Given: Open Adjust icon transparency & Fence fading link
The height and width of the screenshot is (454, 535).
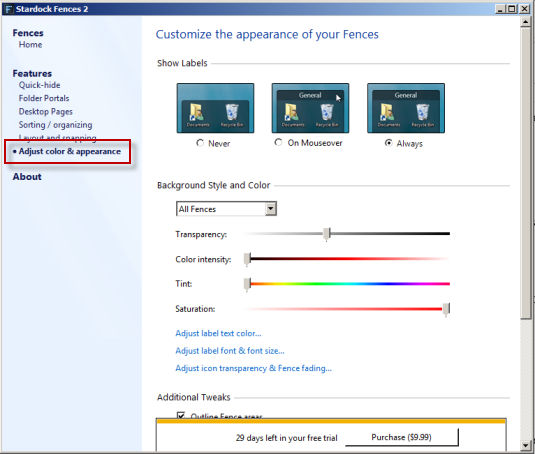Looking at the screenshot, I should coord(254,368).
